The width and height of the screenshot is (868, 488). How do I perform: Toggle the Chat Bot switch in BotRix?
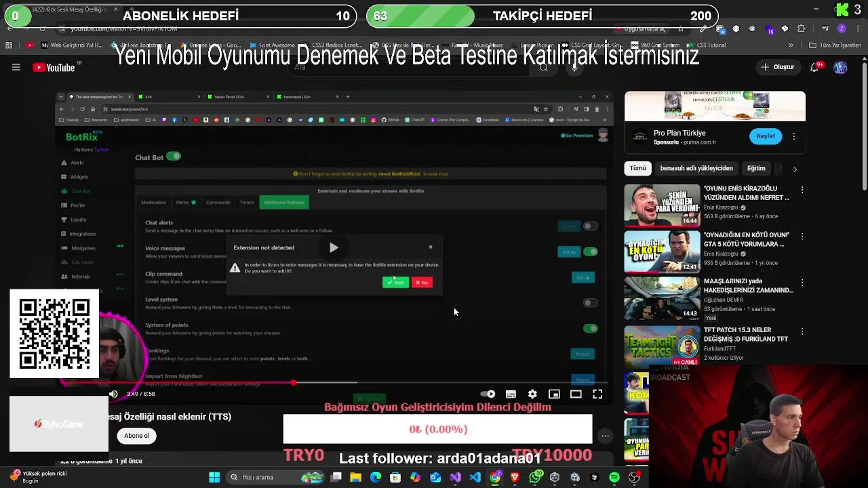pyautogui.click(x=174, y=157)
